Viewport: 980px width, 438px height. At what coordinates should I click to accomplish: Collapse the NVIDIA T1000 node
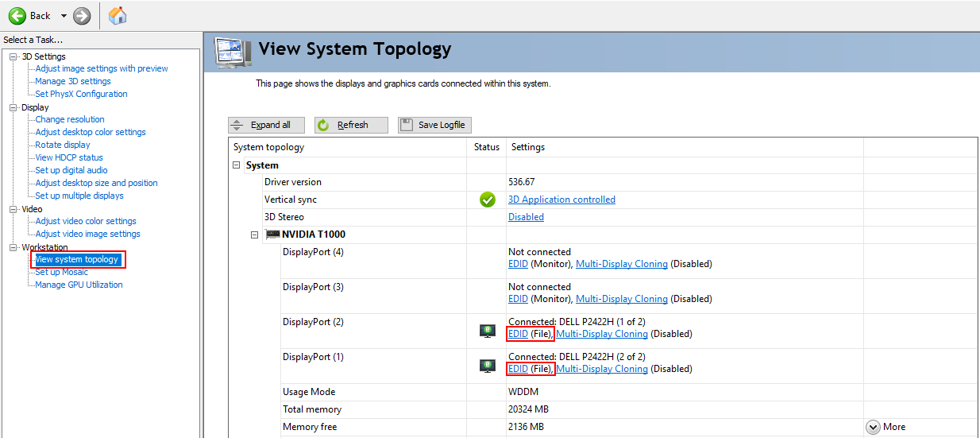point(255,235)
